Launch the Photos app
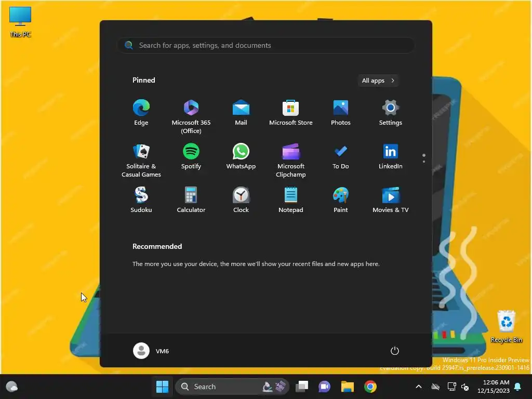532x399 pixels. click(341, 113)
